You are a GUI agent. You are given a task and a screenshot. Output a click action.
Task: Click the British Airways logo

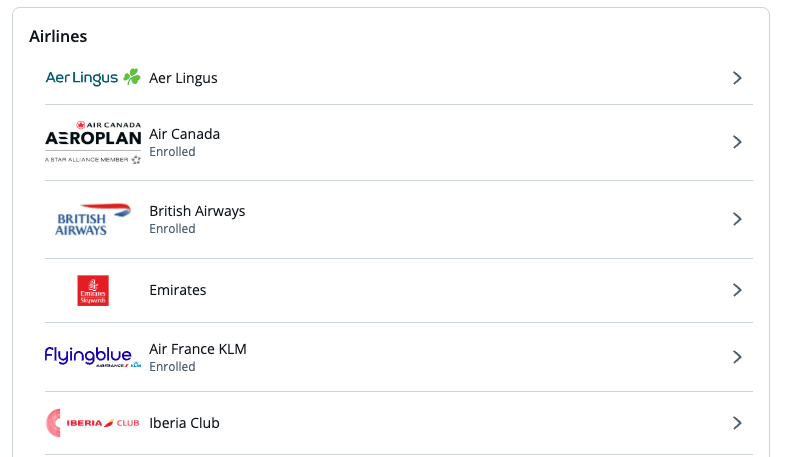point(93,219)
